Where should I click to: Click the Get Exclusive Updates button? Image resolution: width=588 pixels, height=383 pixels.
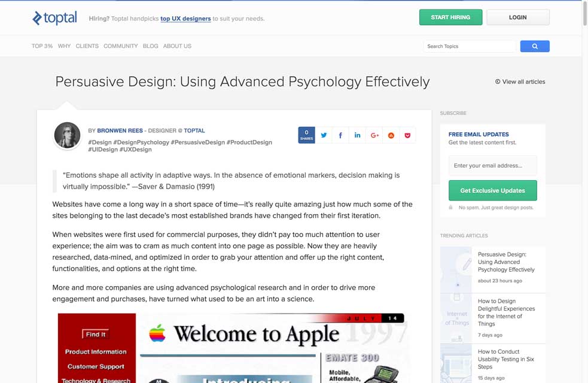click(492, 190)
